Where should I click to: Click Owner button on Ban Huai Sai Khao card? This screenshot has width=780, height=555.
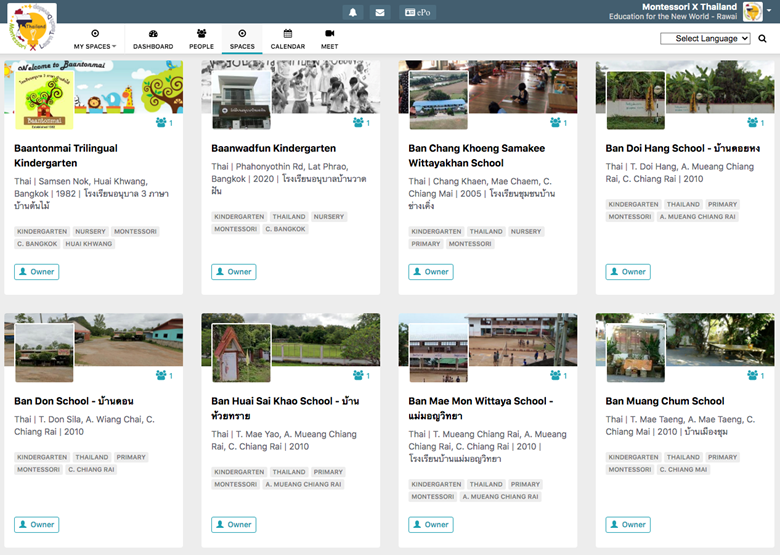tap(234, 525)
